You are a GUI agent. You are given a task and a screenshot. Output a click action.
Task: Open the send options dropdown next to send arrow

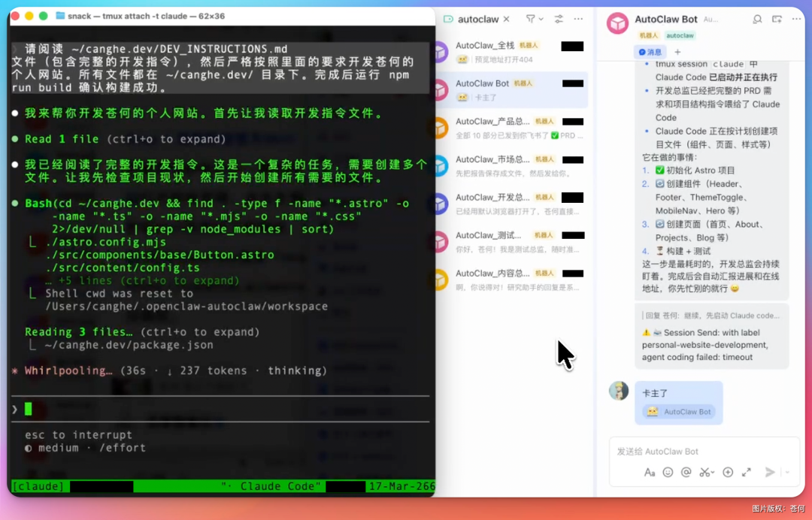pos(787,472)
